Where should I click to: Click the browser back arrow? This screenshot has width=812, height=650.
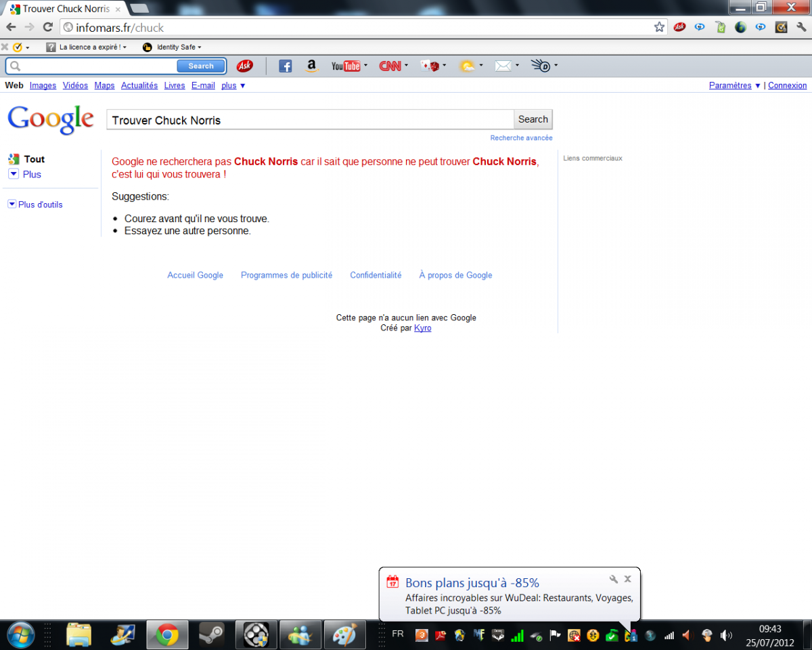point(11,27)
